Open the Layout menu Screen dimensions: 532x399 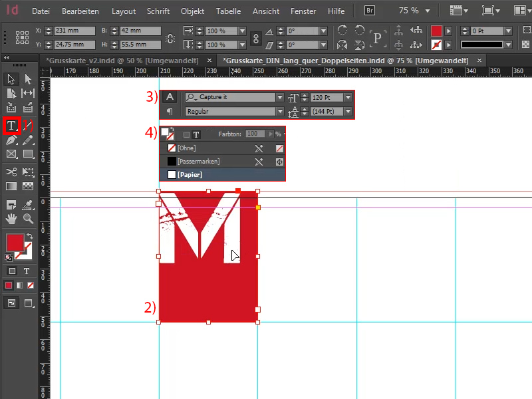tap(124, 11)
